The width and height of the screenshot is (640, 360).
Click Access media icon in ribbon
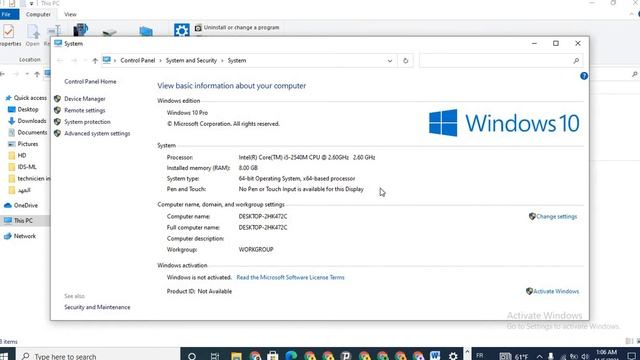[80, 30]
